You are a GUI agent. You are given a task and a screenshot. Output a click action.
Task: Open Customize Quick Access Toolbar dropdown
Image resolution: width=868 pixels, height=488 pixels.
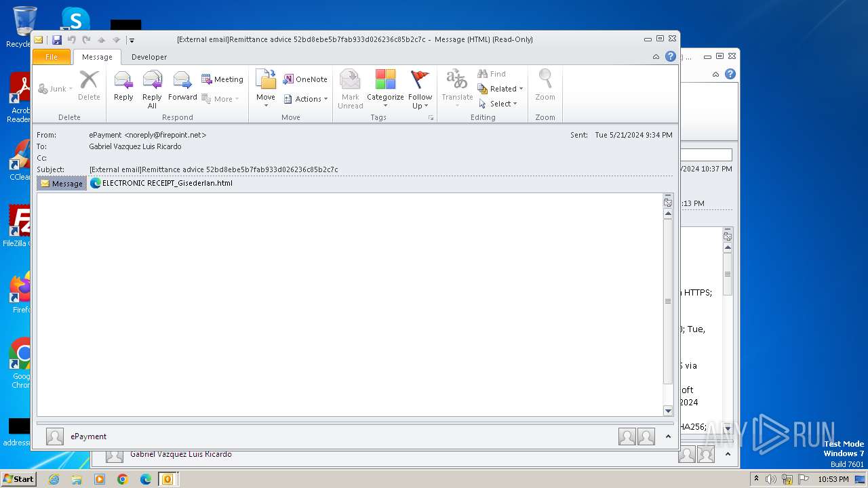coord(132,40)
